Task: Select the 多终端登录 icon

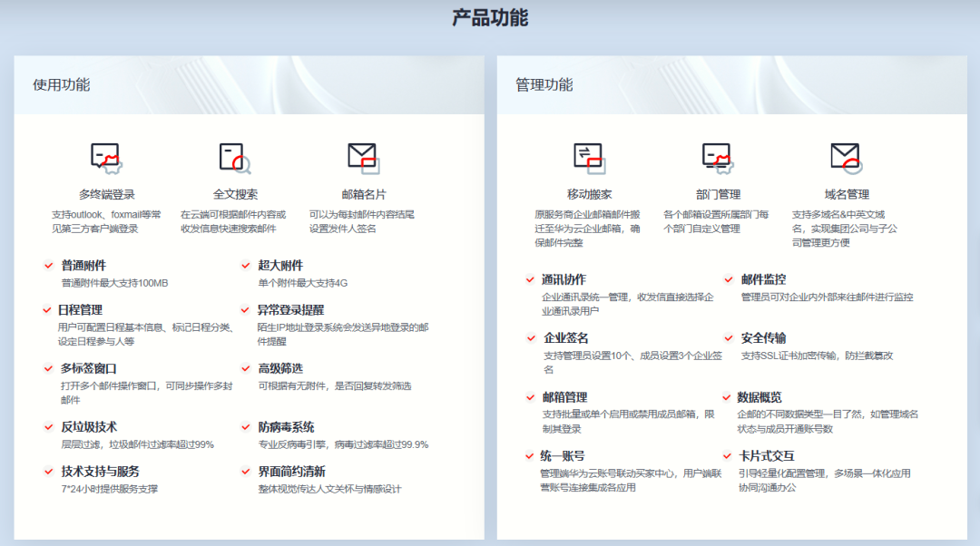Action: pos(107,157)
